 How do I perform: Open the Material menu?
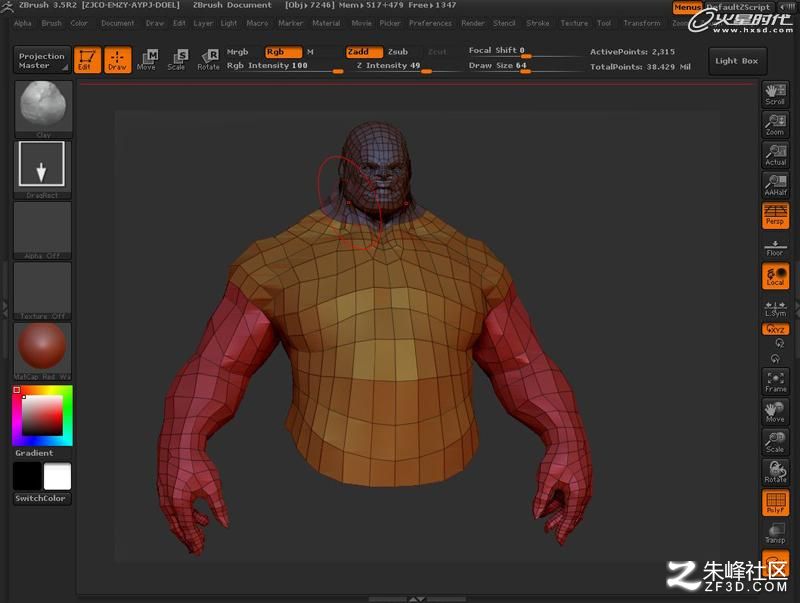[326, 23]
